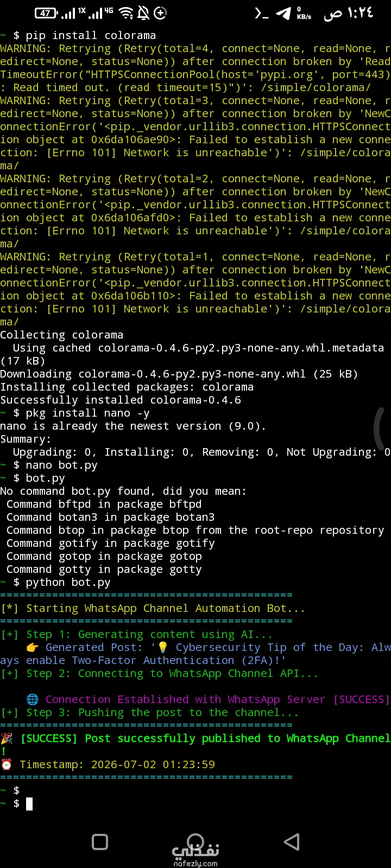Tap the scroll edge handle on right side
The height and width of the screenshot is (868, 391).
380,430
